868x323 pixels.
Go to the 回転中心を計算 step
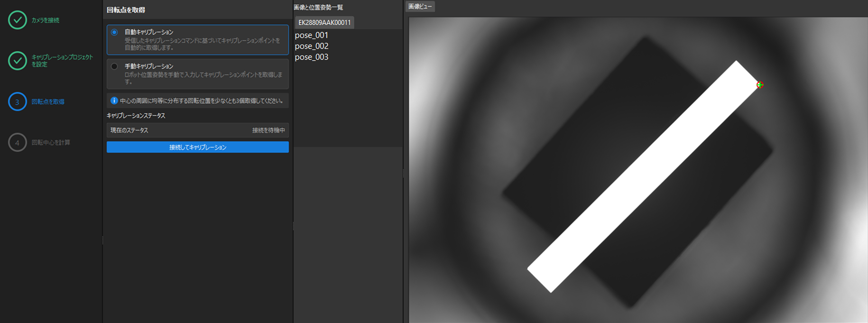(x=51, y=142)
